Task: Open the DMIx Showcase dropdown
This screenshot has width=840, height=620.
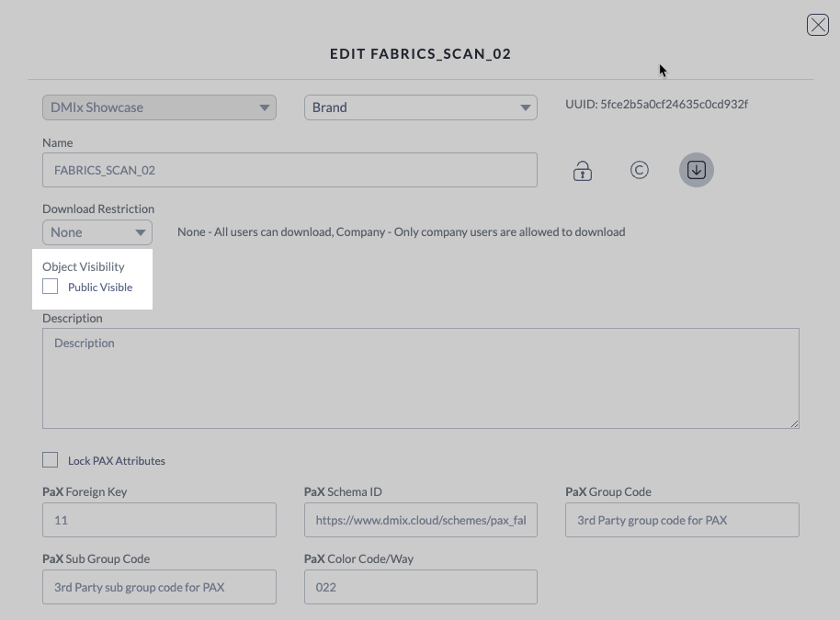Action: click(159, 107)
